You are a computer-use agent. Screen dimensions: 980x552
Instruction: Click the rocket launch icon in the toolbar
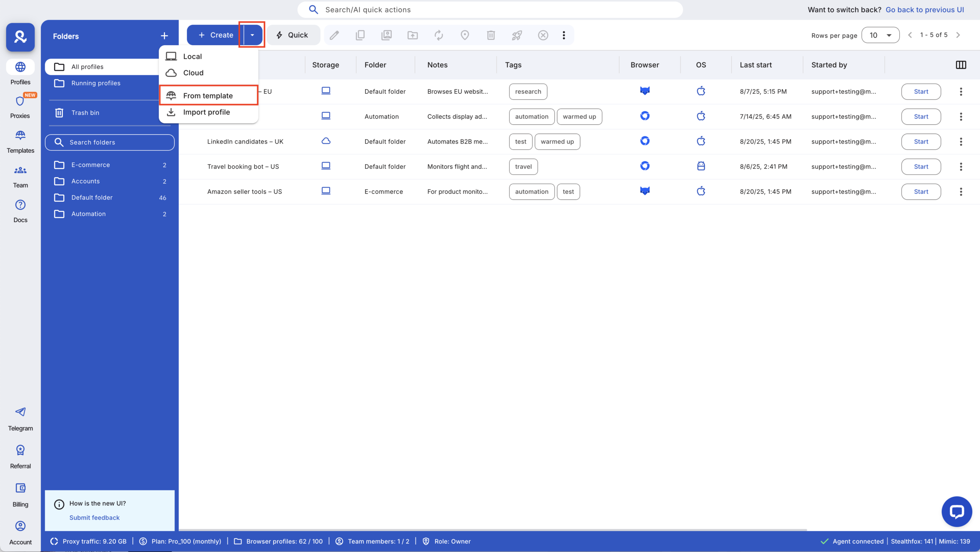pyautogui.click(x=517, y=35)
